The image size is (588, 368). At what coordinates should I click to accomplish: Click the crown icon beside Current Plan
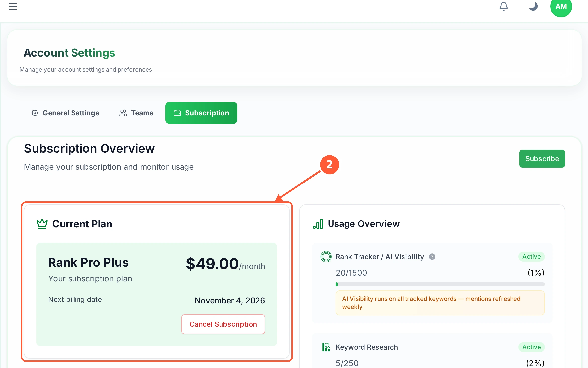[x=42, y=224]
